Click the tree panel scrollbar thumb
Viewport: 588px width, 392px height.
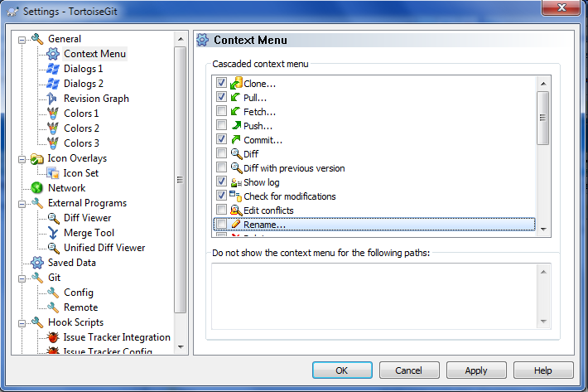point(181,180)
